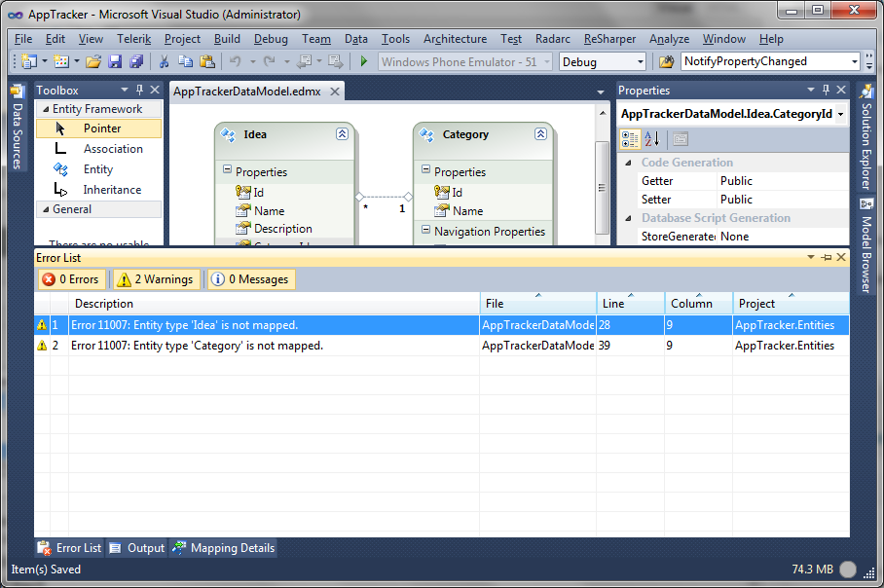Click the Paste clipboard icon

point(207,61)
